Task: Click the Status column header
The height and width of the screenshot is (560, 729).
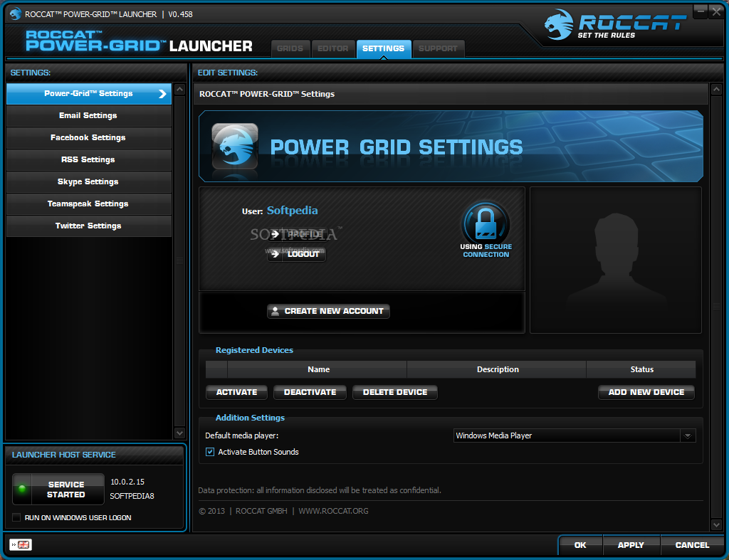Action: [641, 369]
